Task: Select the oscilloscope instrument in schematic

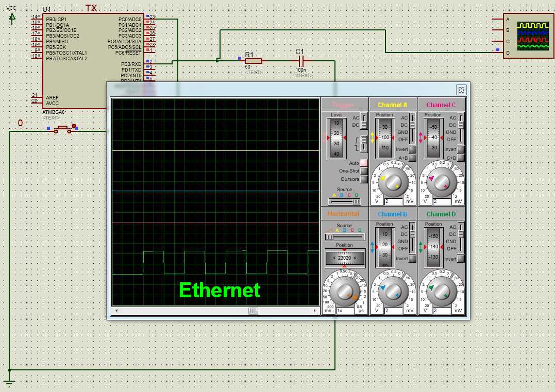Action: (528, 36)
